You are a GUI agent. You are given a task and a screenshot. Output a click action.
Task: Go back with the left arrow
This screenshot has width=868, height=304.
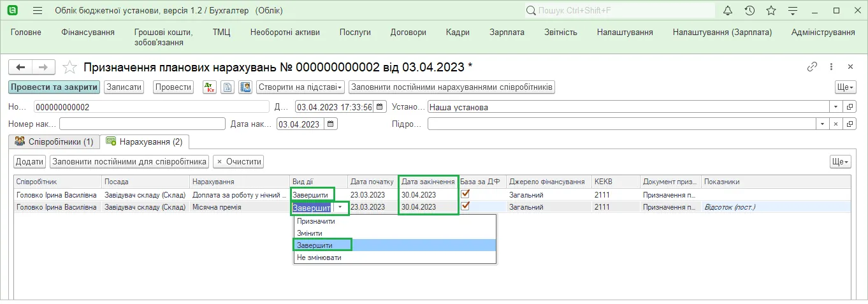click(20, 67)
